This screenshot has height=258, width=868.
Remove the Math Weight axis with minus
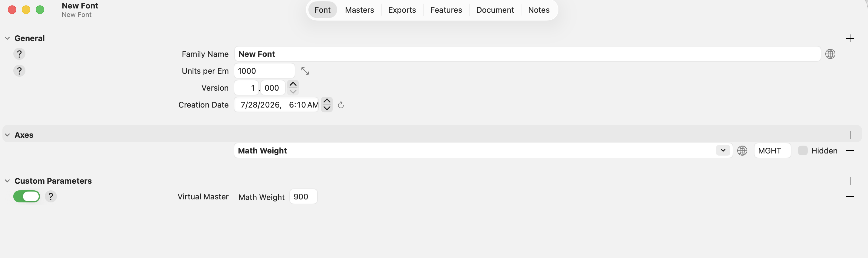pyautogui.click(x=850, y=151)
